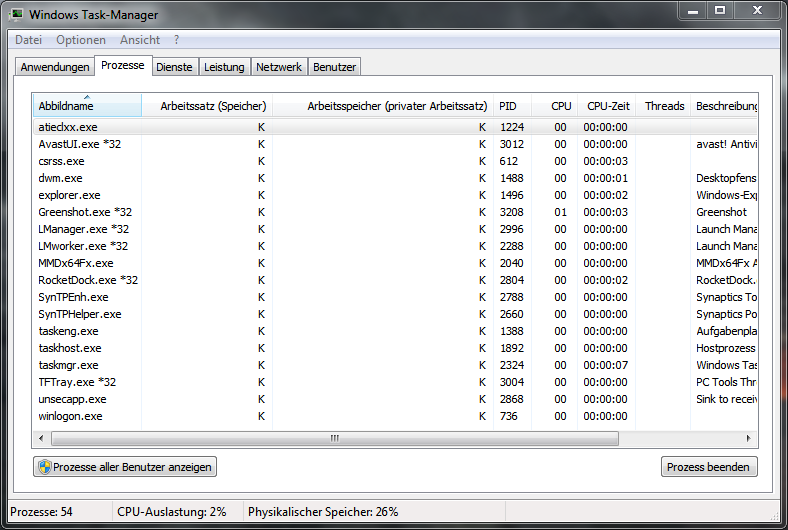This screenshot has height=530, width=788.
Task: Click Prozesse: 54 in status bar
Action: 41,512
